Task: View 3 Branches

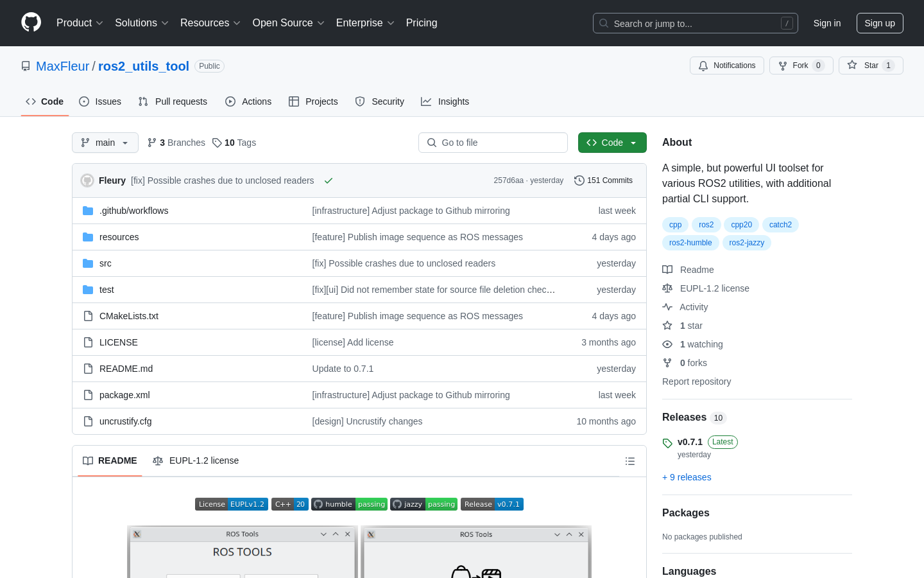Action: point(176,143)
